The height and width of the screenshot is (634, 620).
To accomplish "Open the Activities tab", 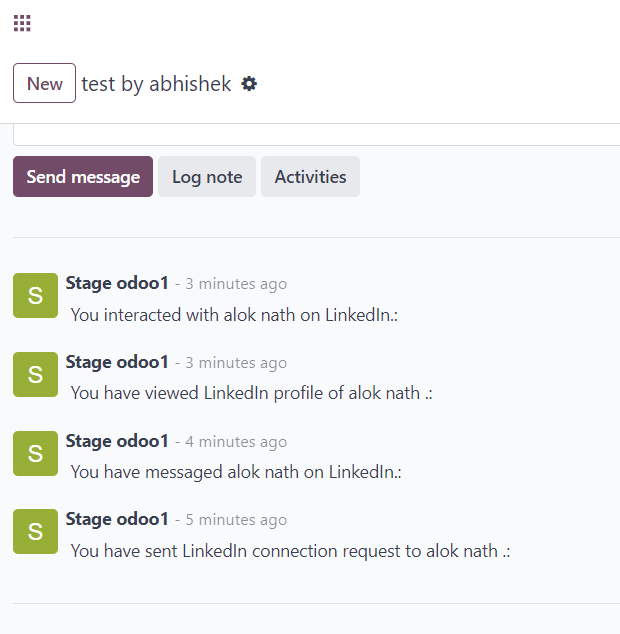I will coord(311,177).
